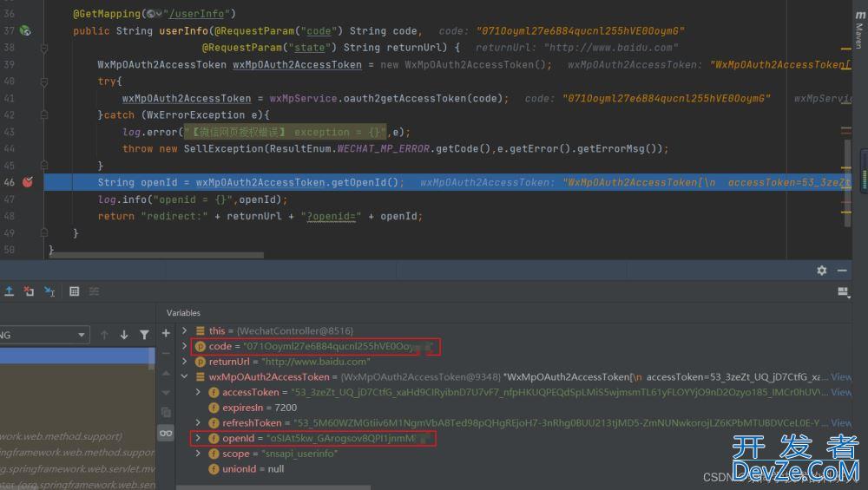
Task: Select the 'unionId = null' row
Action: click(253, 468)
